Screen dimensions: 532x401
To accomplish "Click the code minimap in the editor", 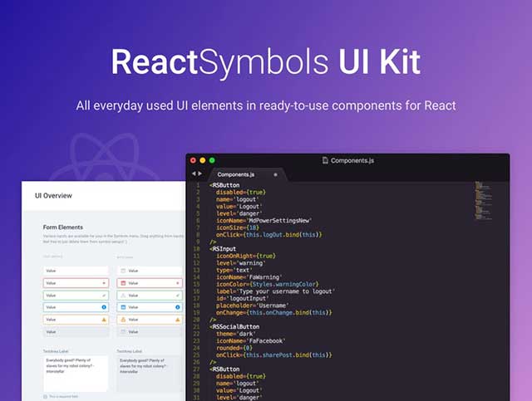I will 482,201.
